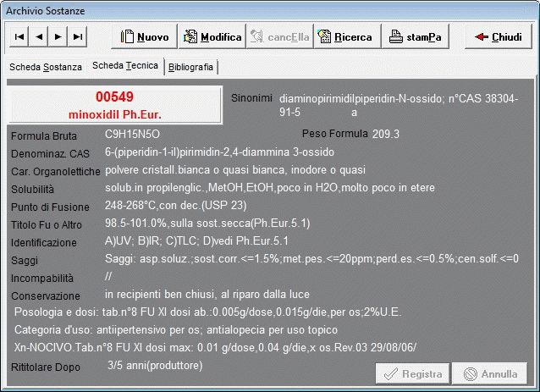Click the Annulla button
540x392 pixels.
tap(490, 373)
